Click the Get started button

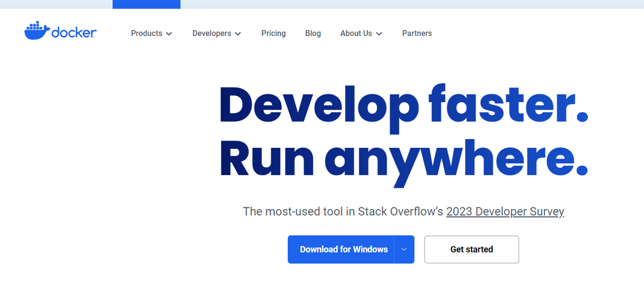[472, 249]
